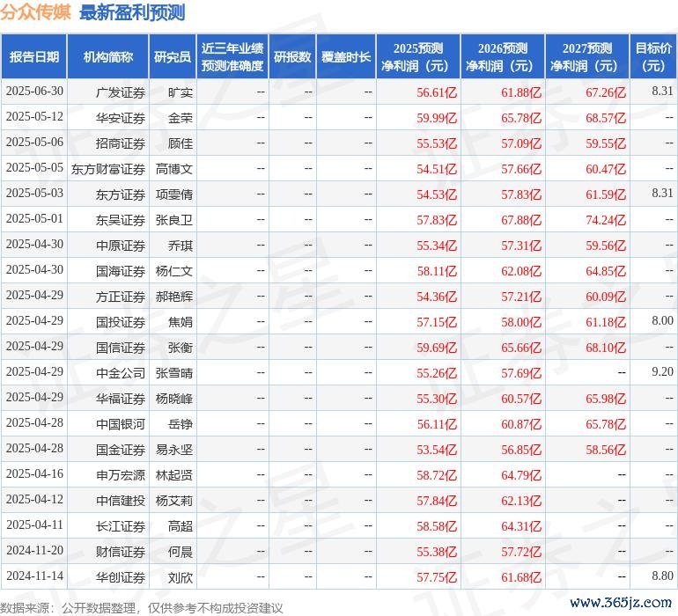Screen dimensions: 678x616
Task: Click the 数据来源 disclaimer text
Action: coord(142,608)
